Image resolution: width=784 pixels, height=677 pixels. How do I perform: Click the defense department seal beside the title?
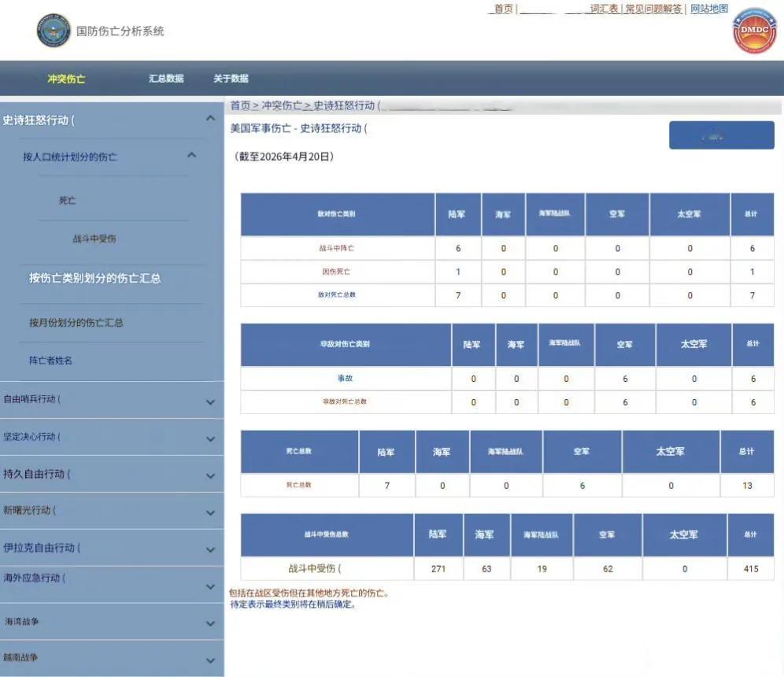54,30
